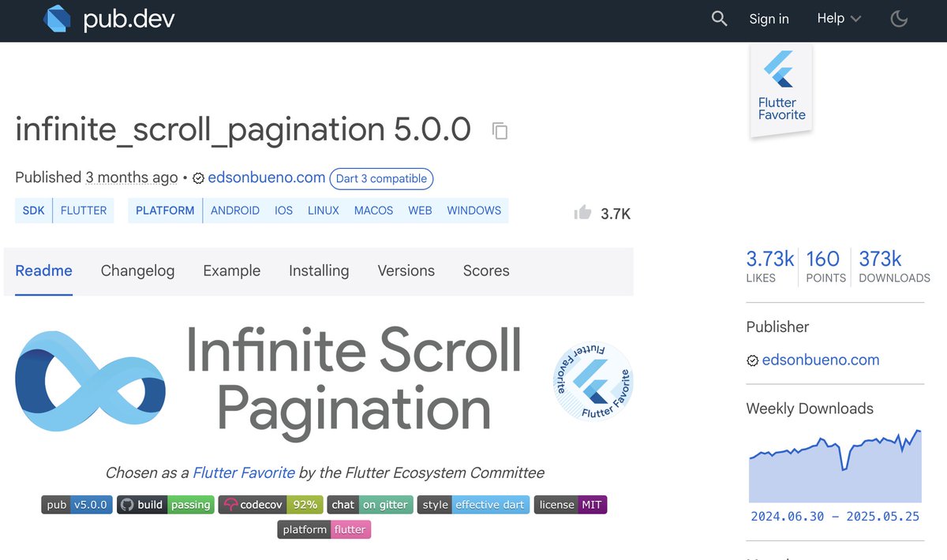Click the 160 POINTS score
The image size is (947, 560).
pyautogui.click(x=825, y=267)
